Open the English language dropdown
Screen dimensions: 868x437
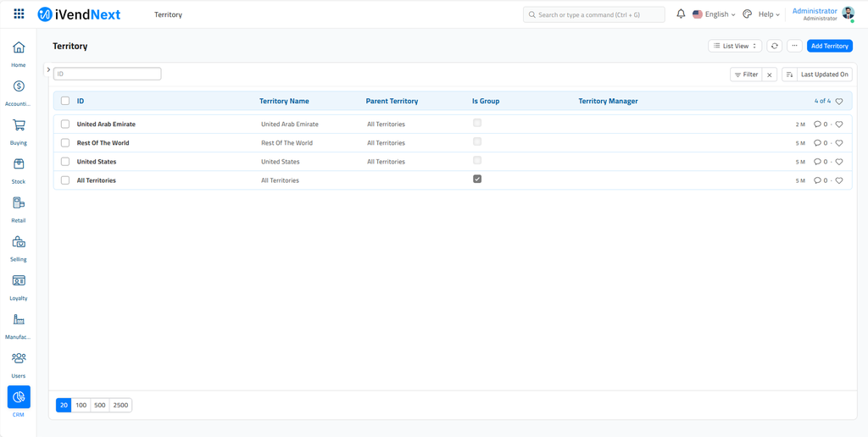point(714,14)
